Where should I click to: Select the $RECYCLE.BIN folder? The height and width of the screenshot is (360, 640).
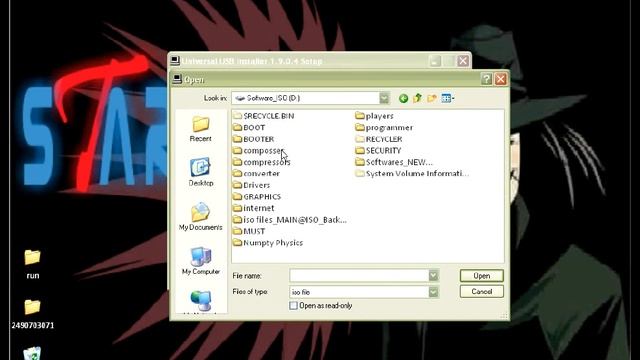(264, 116)
